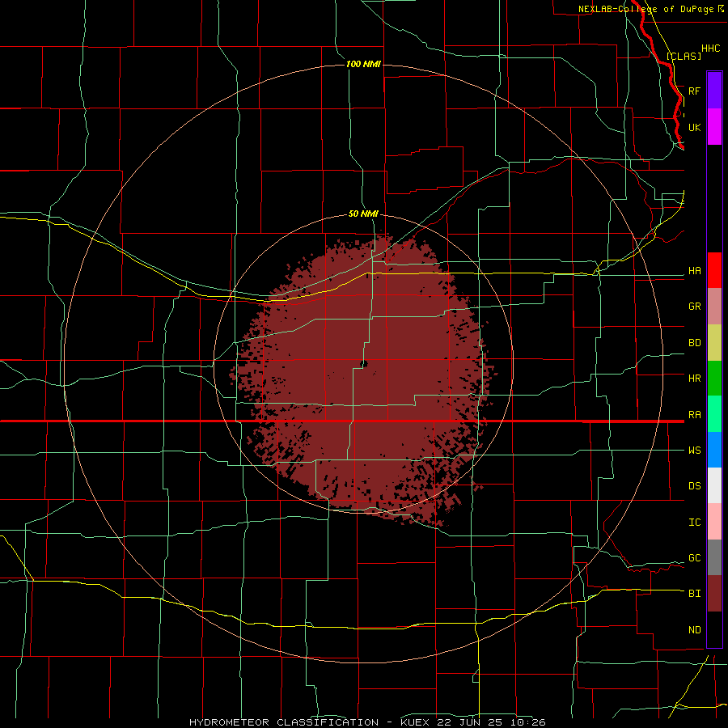Pick the dark green HR legend swatch
Image resolution: width=728 pixels, height=728 pixels.
(714, 379)
